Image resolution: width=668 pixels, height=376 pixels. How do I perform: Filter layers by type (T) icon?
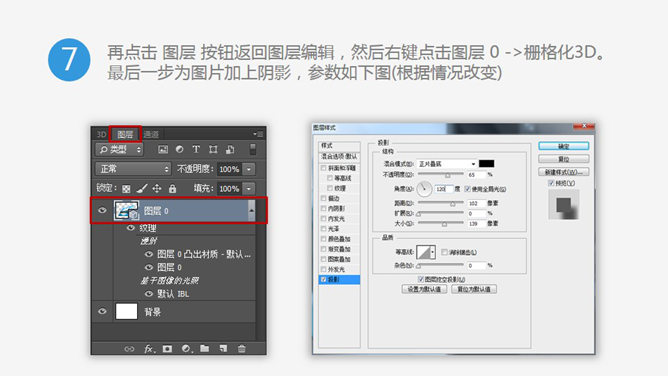tap(196, 149)
